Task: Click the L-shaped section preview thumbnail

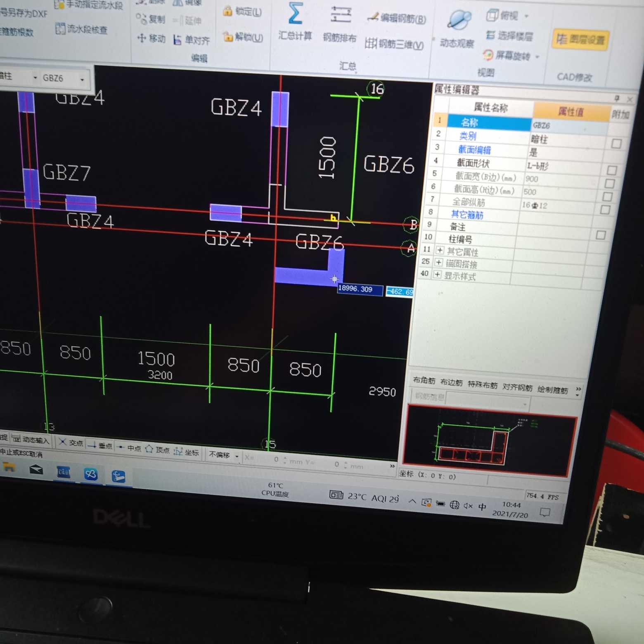Action: pos(489,440)
